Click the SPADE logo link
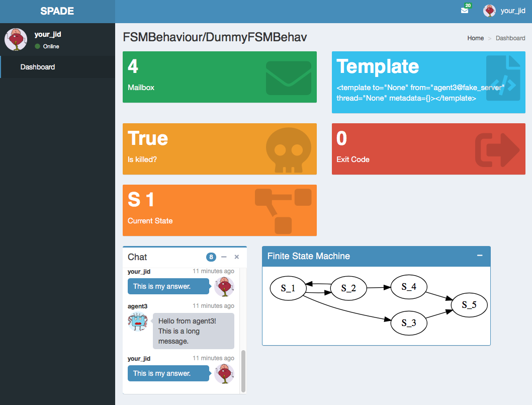 57,11
